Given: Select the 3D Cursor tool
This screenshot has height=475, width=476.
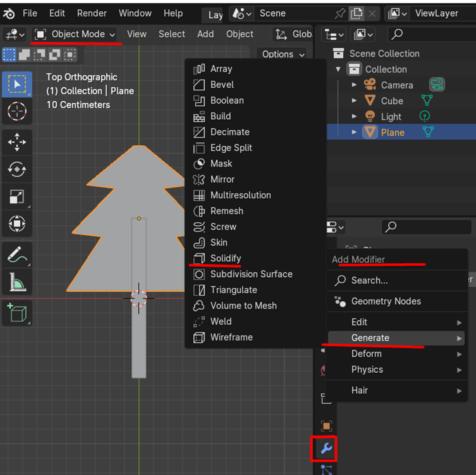Looking at the screenshot, I should pos(17,111).
